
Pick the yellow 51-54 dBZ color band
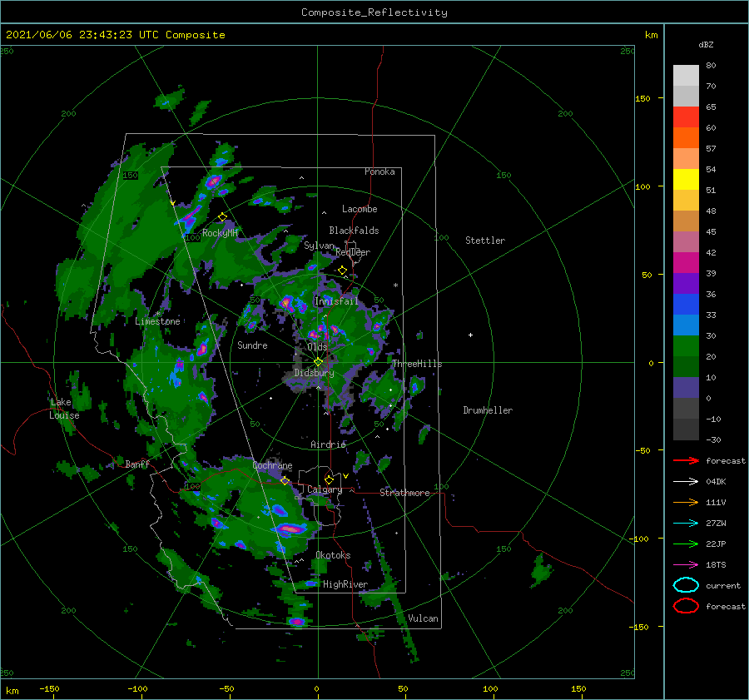pyautogui.click(x=686, y=179)
